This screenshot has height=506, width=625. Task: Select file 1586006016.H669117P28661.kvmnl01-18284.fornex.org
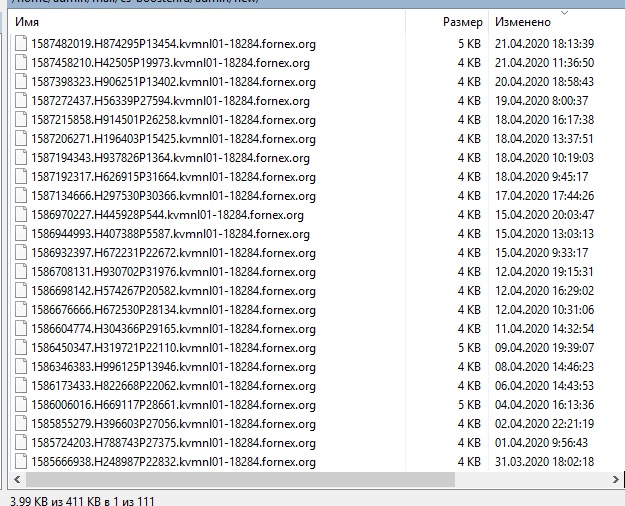pos(173,405)
